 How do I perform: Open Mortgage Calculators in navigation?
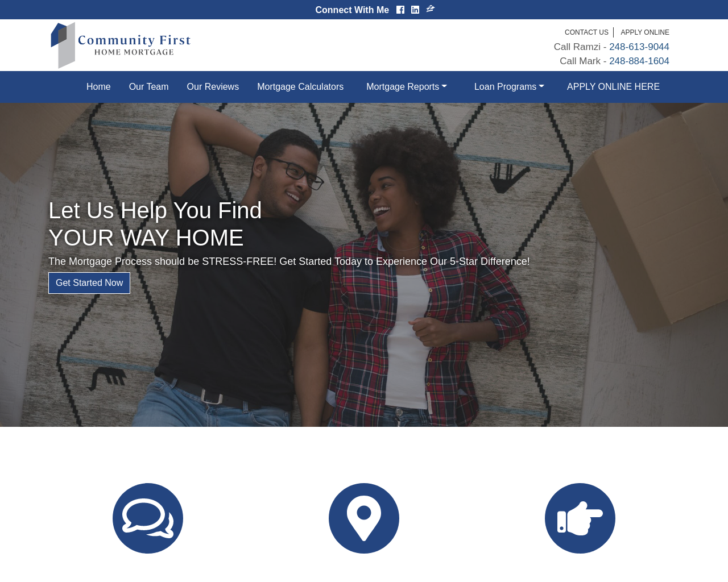[300, 87]
